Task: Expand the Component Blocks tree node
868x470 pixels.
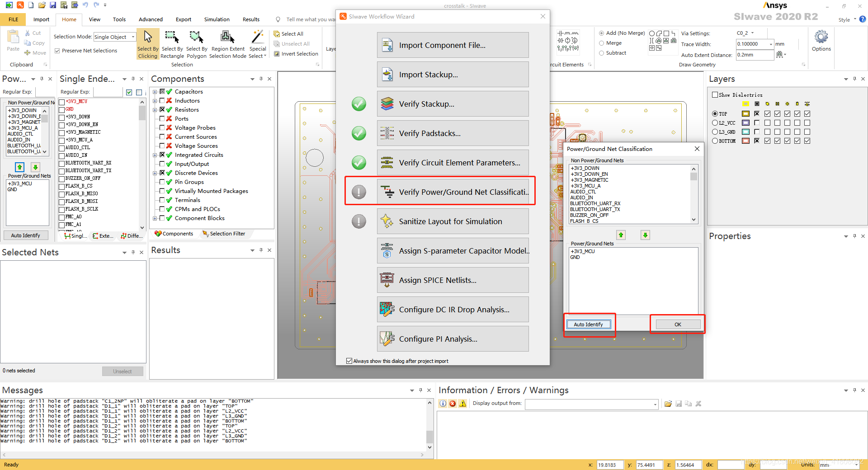Action: point(155,218)
